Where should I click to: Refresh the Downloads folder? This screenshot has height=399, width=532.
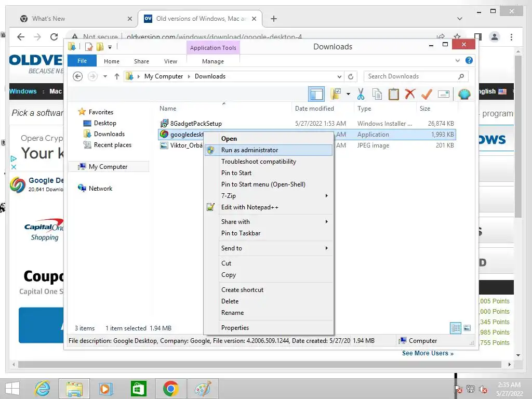click(351, 76)
